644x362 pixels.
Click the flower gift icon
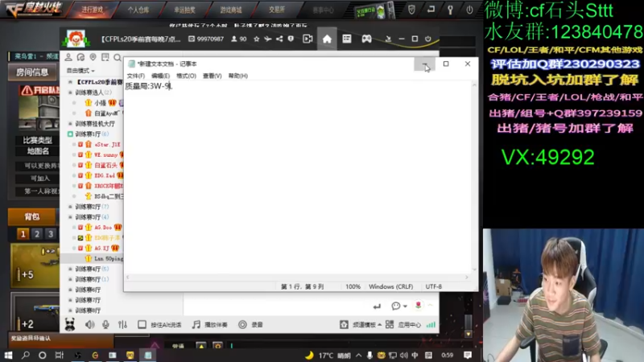coord(418,306)
